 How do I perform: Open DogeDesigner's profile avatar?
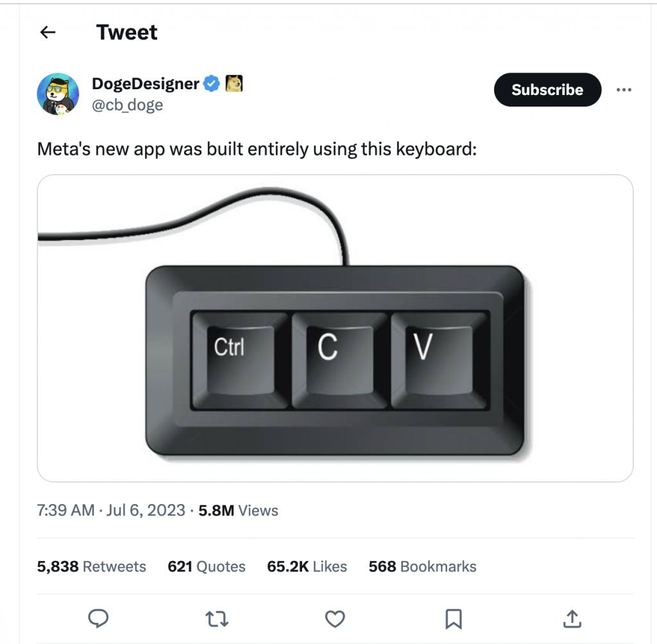pos(58,94)
